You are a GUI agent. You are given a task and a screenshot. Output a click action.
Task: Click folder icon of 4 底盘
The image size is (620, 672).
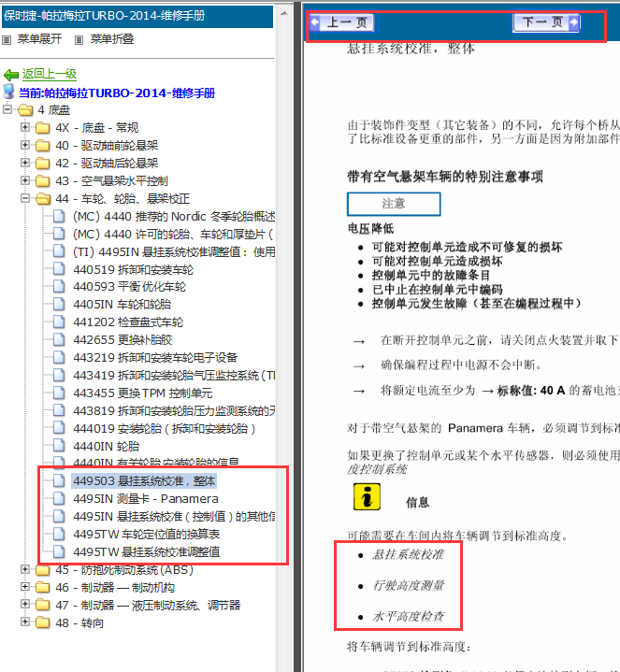(25, 110)
